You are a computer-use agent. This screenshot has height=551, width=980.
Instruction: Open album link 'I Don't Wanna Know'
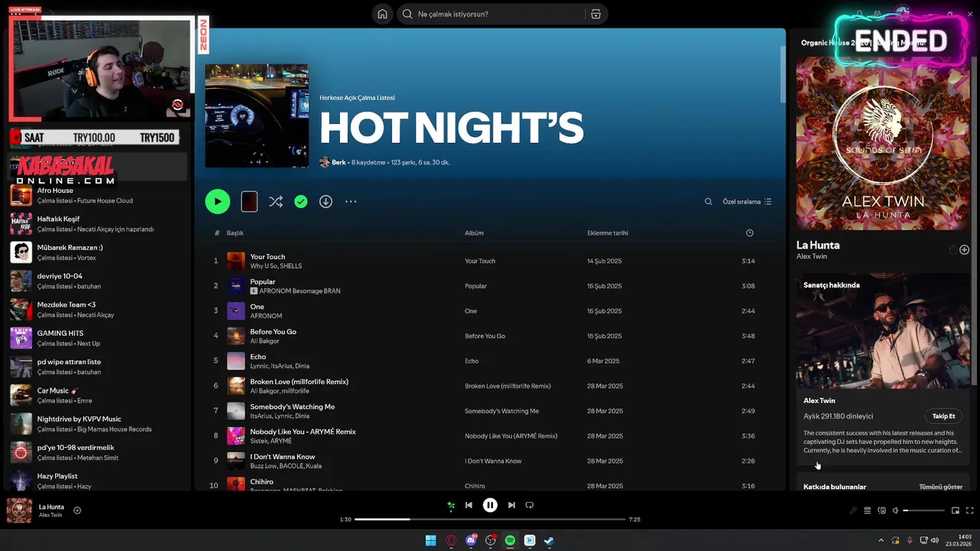[493, 461]
